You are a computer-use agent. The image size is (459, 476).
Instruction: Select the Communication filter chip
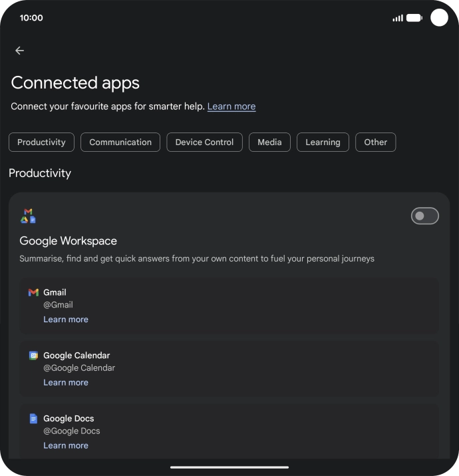[120, 142]
